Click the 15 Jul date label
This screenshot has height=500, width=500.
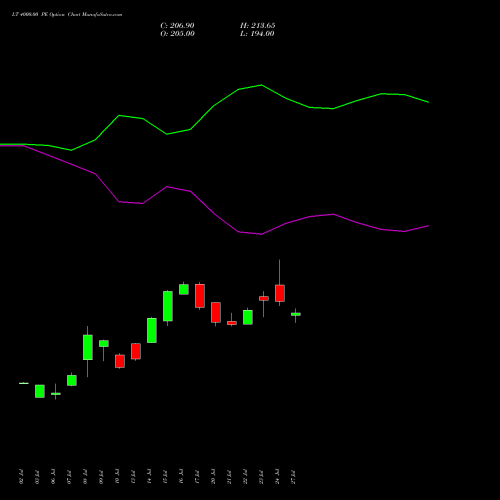coord(165,477)
